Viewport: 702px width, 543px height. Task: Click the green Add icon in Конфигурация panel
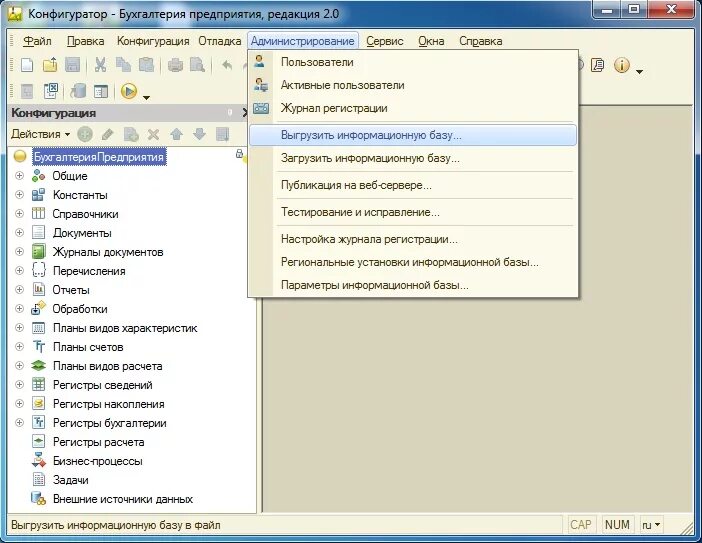coord(85,134)
